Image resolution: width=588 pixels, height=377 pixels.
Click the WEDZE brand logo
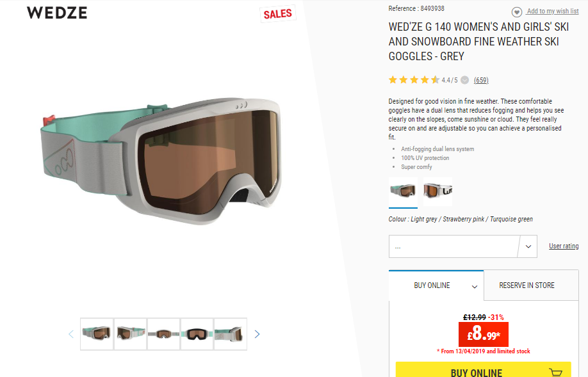(x=57, y=13)
